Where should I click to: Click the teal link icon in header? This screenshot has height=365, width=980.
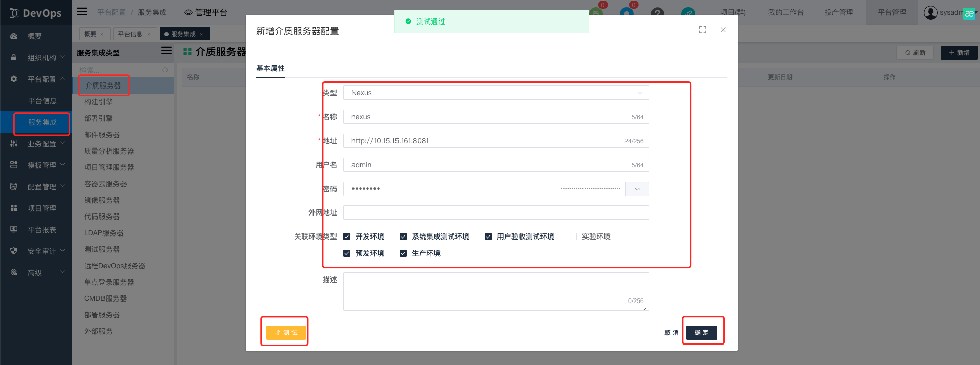click(688, 13)
